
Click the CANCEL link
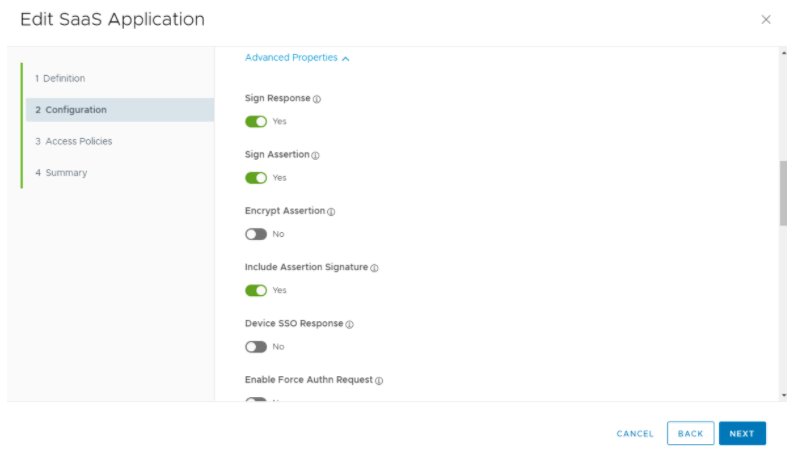click(635, 434)
